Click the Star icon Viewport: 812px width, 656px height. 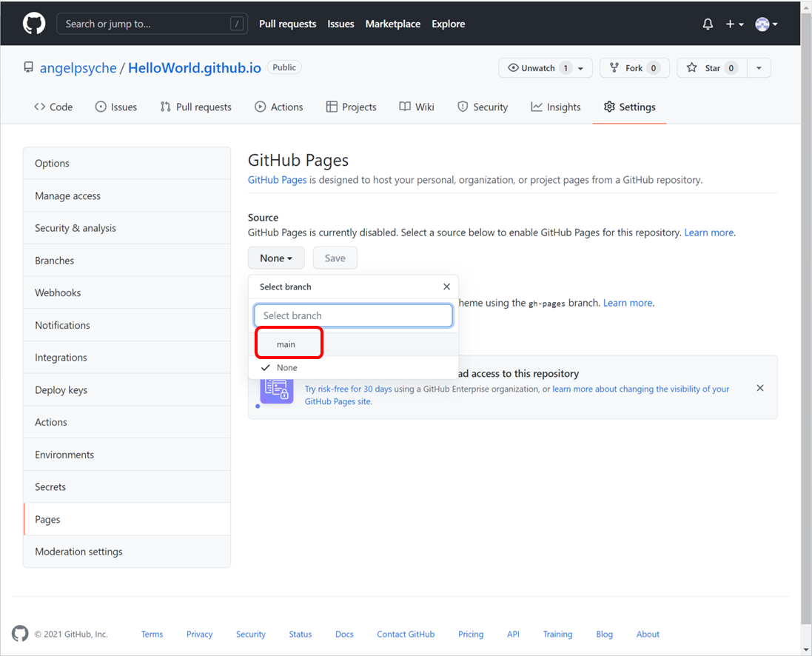coord(692,67)
